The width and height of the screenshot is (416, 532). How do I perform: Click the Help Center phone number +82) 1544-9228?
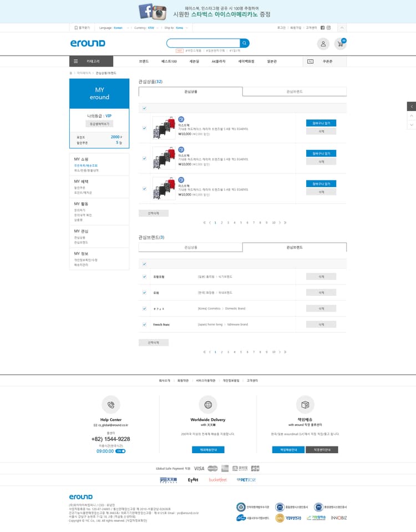click(111, 439)
